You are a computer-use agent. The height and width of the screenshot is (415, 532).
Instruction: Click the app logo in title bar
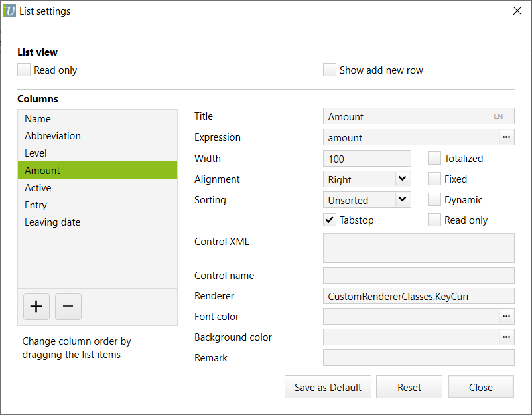tap(9, 11)
